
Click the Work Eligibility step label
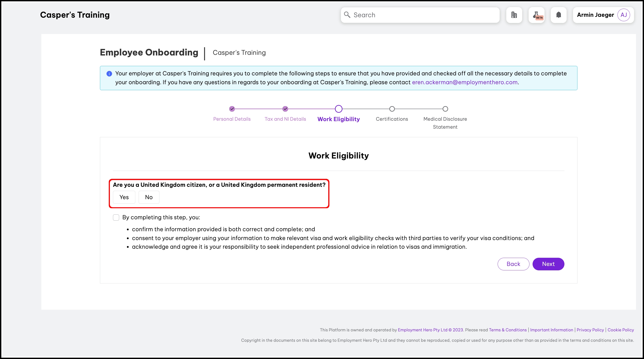338,119
